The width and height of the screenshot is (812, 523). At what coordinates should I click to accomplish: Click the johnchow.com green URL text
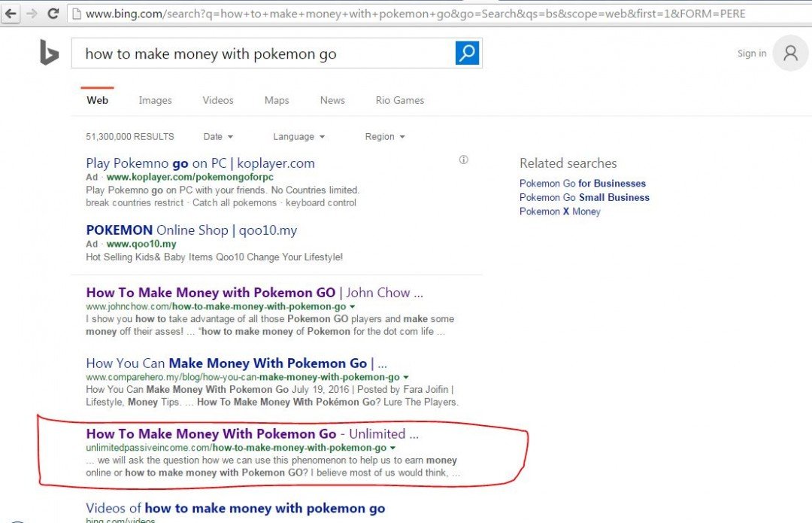[x=216, y=306]
